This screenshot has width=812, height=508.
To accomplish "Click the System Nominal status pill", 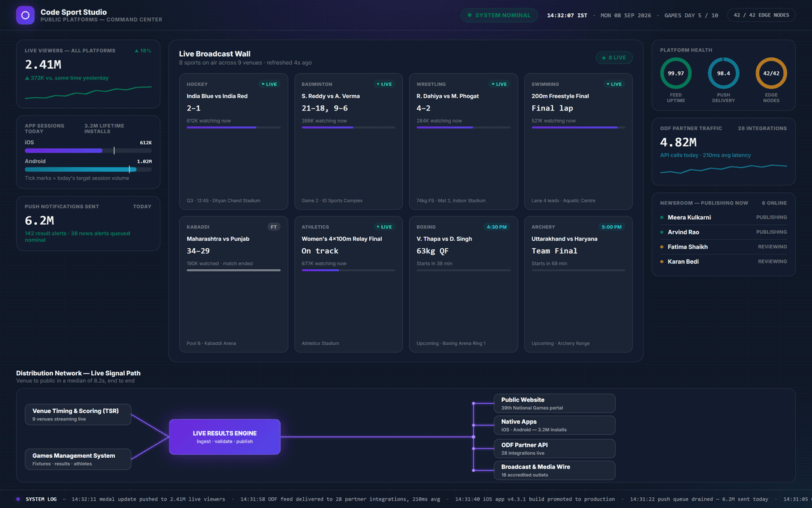I will coord(499,15).
